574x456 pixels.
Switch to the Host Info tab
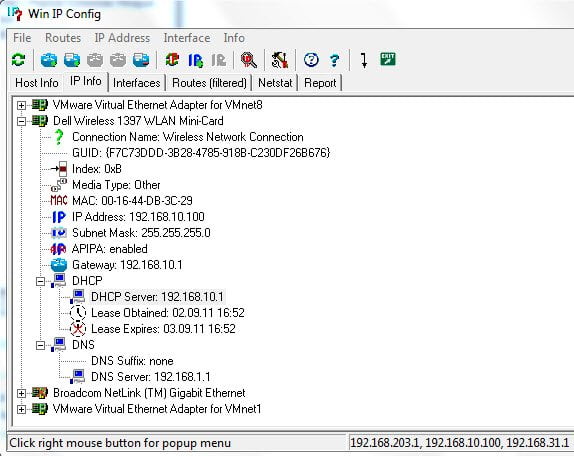(x=37, y=83)
